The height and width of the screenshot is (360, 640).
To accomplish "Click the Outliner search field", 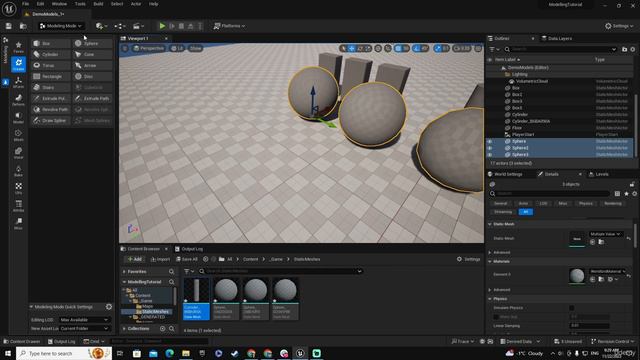I will click(560, 49).
